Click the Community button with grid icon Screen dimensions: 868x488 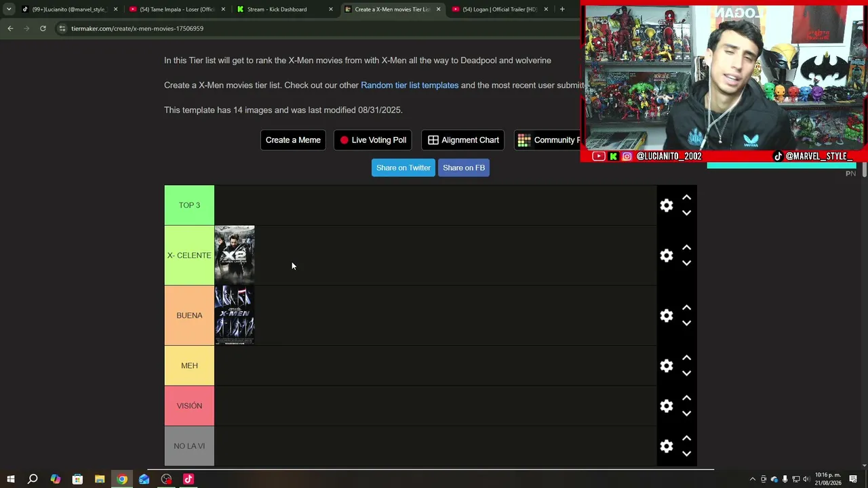click(548, 140)
